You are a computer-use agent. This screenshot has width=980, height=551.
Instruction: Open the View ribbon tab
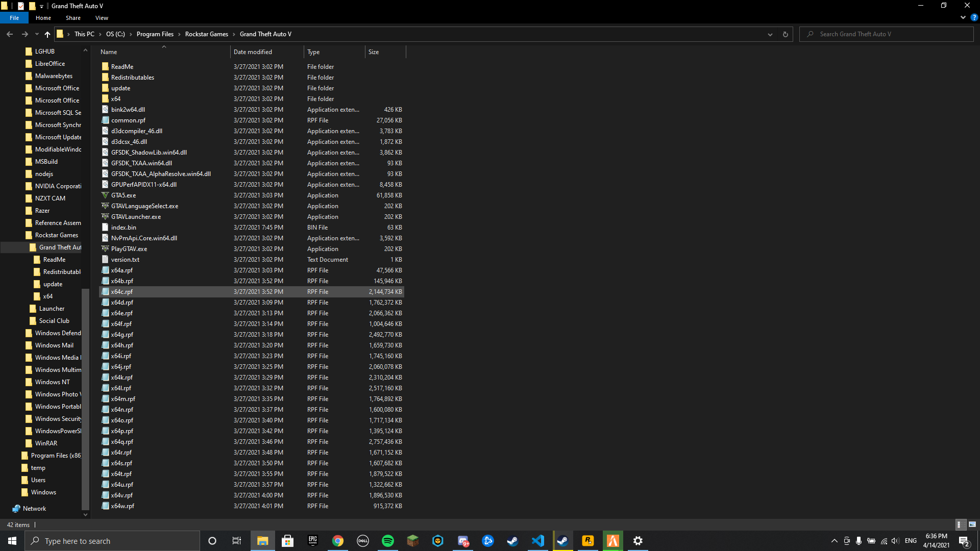click(102, 18)
